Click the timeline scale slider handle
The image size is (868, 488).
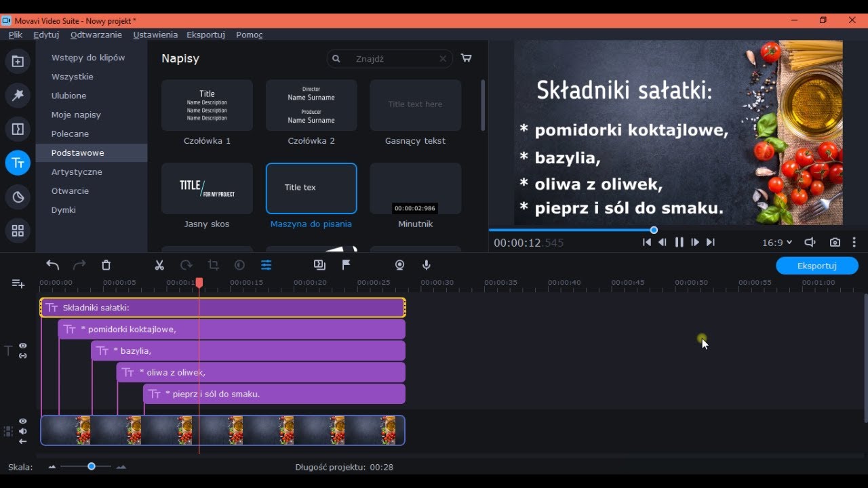[91, 466]
